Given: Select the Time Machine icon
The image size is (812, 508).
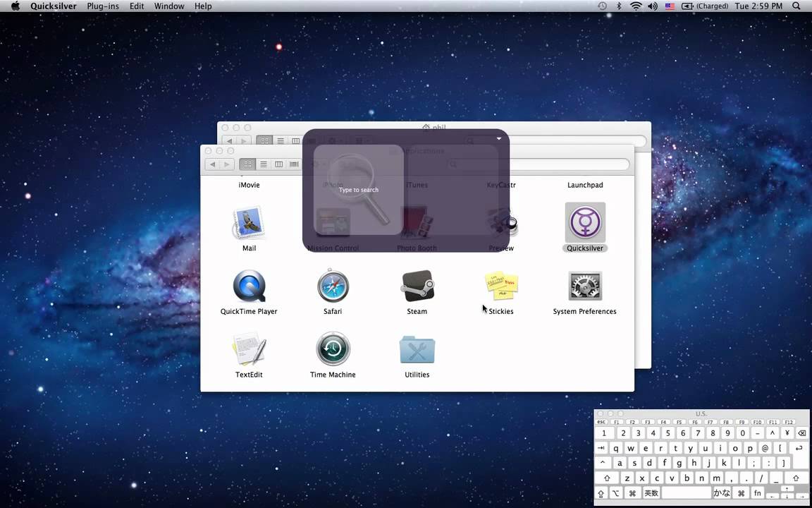Looking at the screenshot, I should [333, 349].
